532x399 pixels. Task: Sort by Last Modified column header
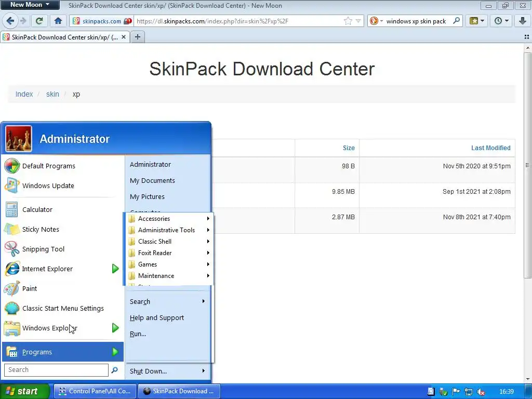click(490, 148)
